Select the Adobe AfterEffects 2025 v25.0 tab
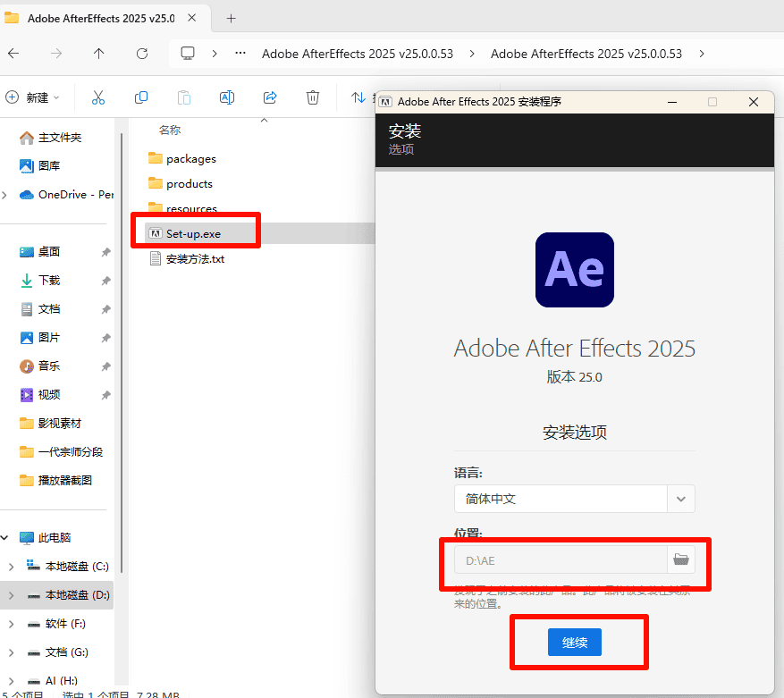784x698 pixels. tap(101, 19)
